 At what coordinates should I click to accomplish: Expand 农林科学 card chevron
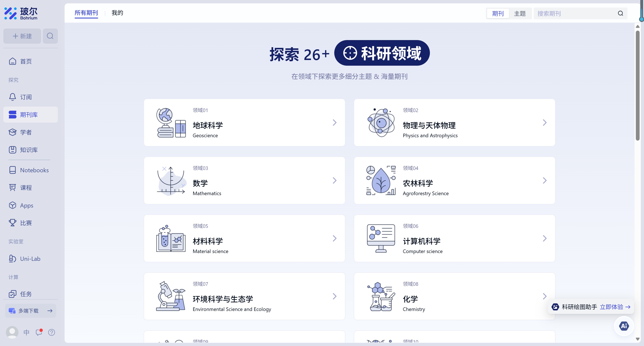[x=545, y=181]
